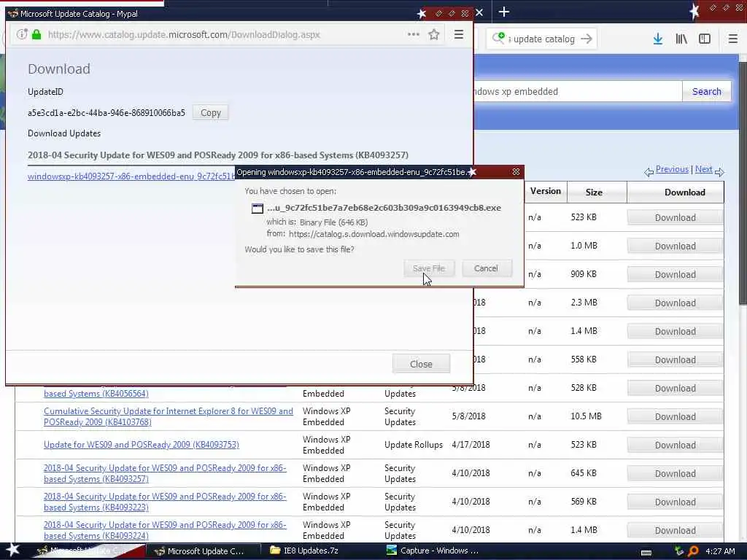Open main browser hamburger menu
The height and width of the screenshot is (560, 747).
[732, 39]
